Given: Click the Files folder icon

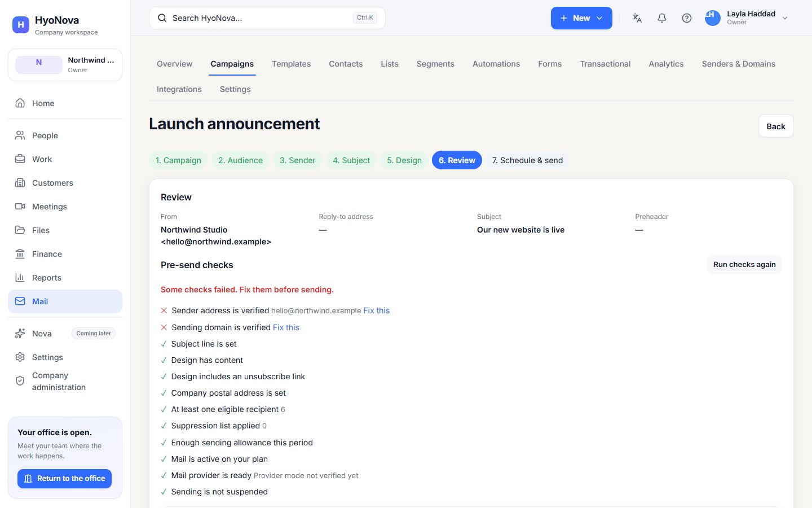Looking at the screenshot, I should (20, 230).
